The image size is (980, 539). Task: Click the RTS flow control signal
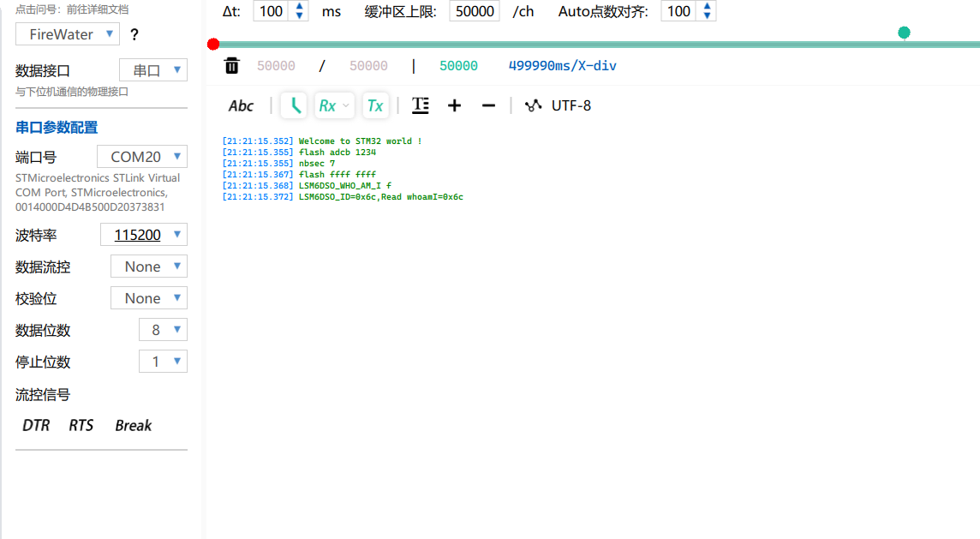[81, 425]
